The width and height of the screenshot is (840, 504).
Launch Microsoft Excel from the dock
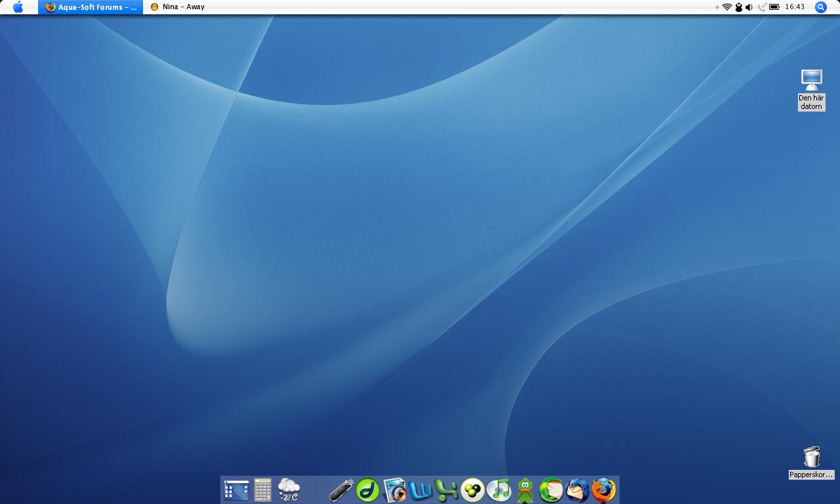446,490
